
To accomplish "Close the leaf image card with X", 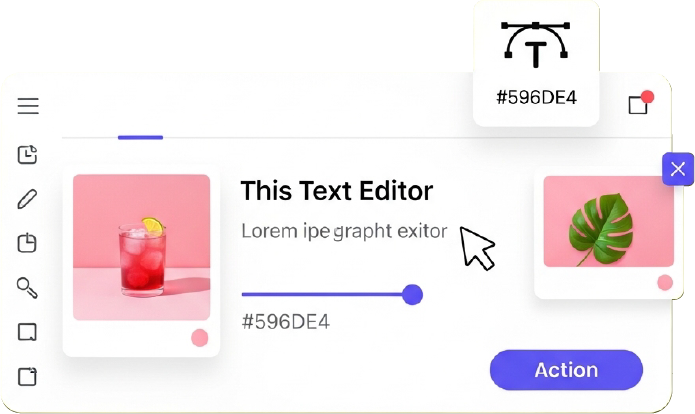I will click(678, 169).
